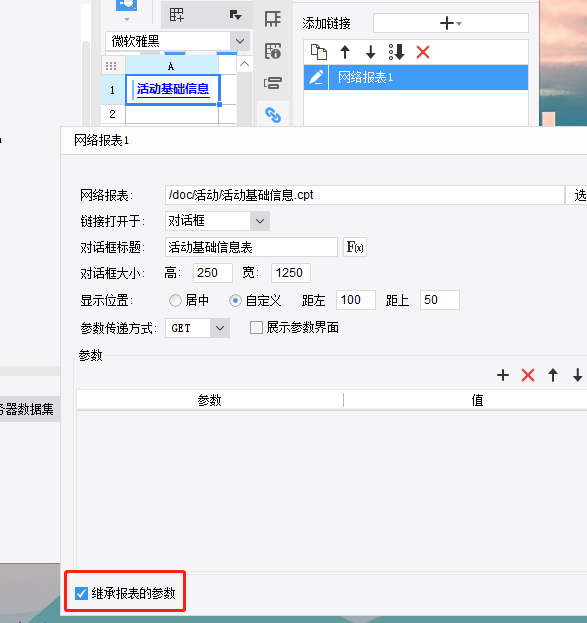The image size is (587, 623).
Task: Click the 参数 column header
Action: pyautogui.click(x=209, y=400)
